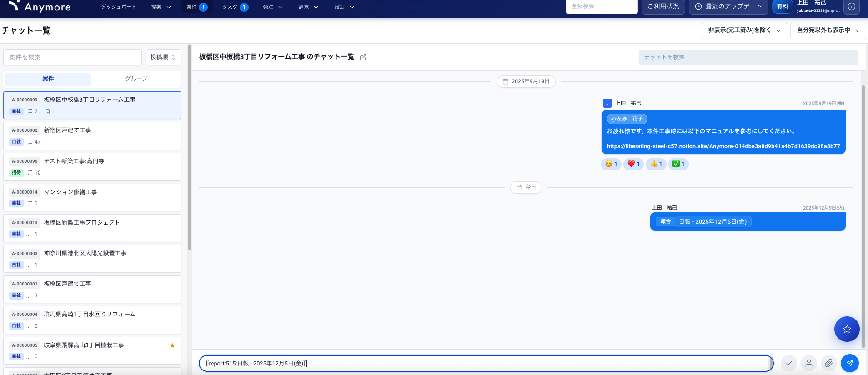Screen dimensions: 868x375
Task: Select 岐阜県飛騨高山3丁目植栽工事 project
Action: click(x=92, y=351)
